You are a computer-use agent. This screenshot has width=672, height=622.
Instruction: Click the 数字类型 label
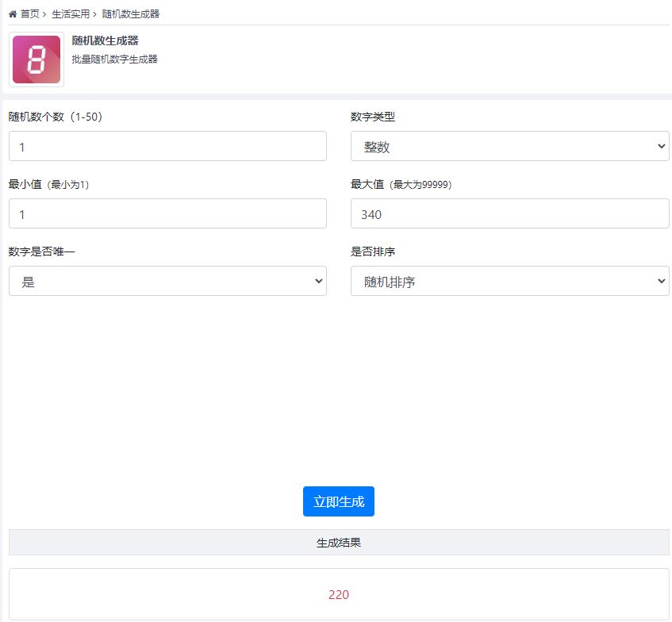373,117
